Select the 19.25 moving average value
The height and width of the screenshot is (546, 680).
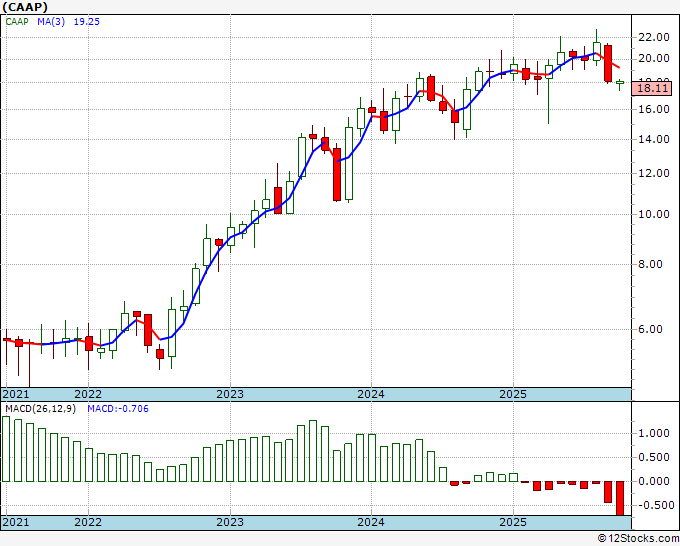(x=87, y=21)
